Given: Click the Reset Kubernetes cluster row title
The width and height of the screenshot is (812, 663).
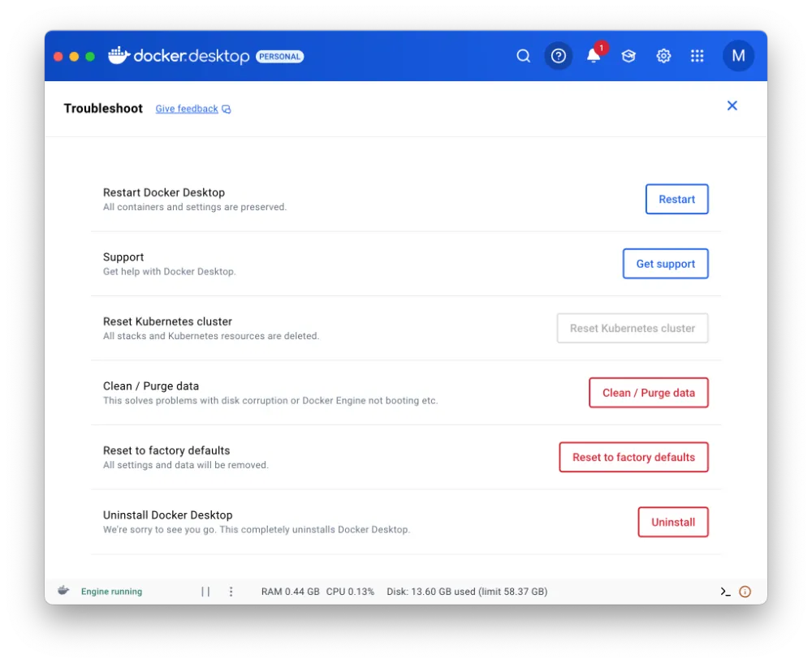Looking at the screenshot, I should coord(167,321).
